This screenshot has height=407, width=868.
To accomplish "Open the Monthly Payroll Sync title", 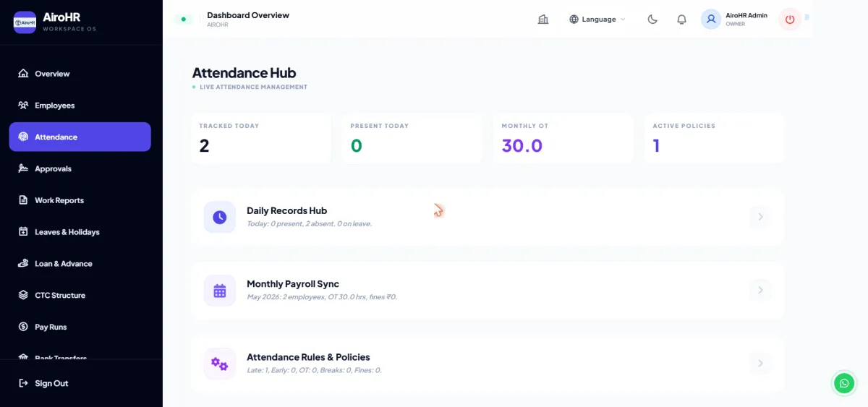I will pyautogui.click(x=293, y=284).
